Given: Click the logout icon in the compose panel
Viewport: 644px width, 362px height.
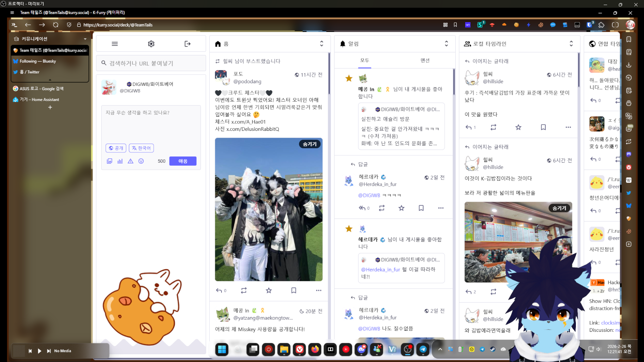Looking at the screenshot, I should [x=187, y=44].
